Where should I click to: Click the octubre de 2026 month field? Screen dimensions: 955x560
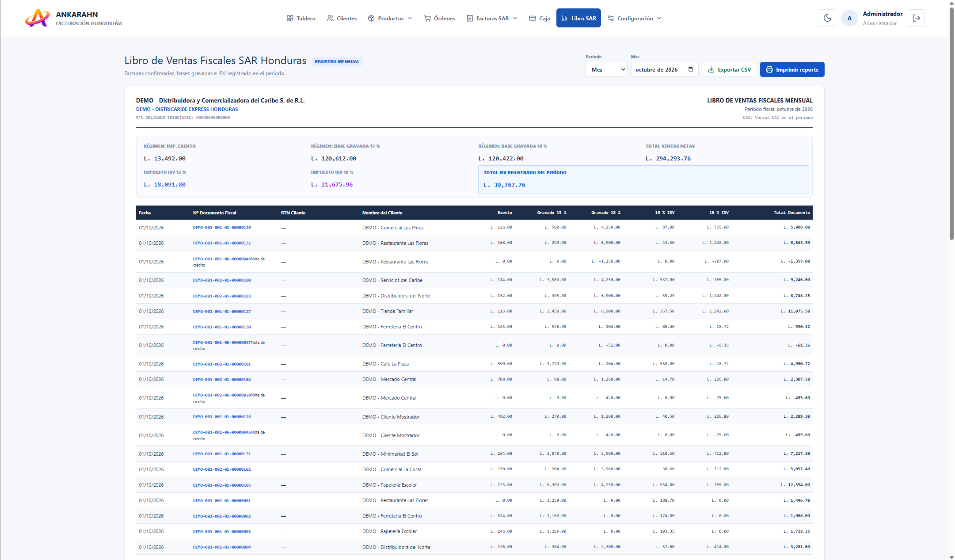click(664, 69)
